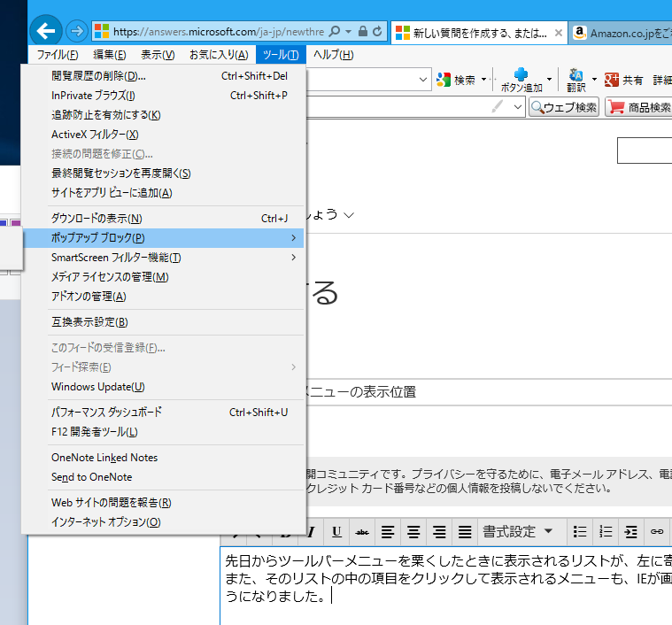
Task: Click the ボタン追加 plus icon
Action: 521,74
